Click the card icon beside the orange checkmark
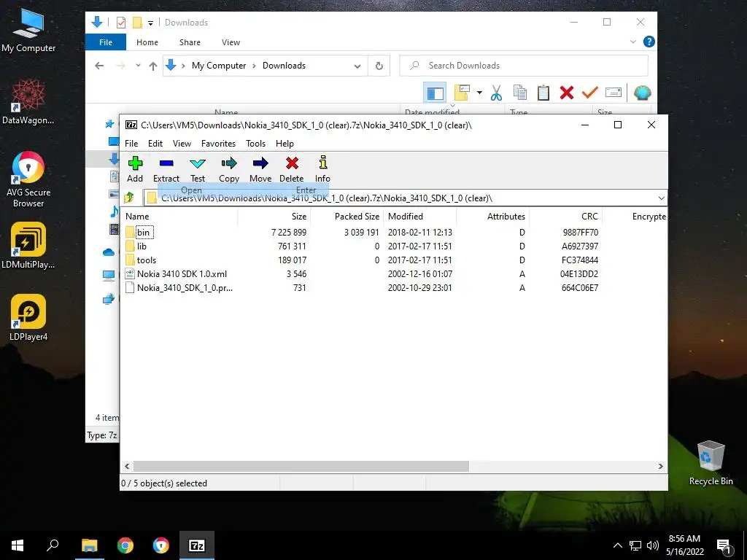The width and height of the screenshot is (747, 560). 614,93
